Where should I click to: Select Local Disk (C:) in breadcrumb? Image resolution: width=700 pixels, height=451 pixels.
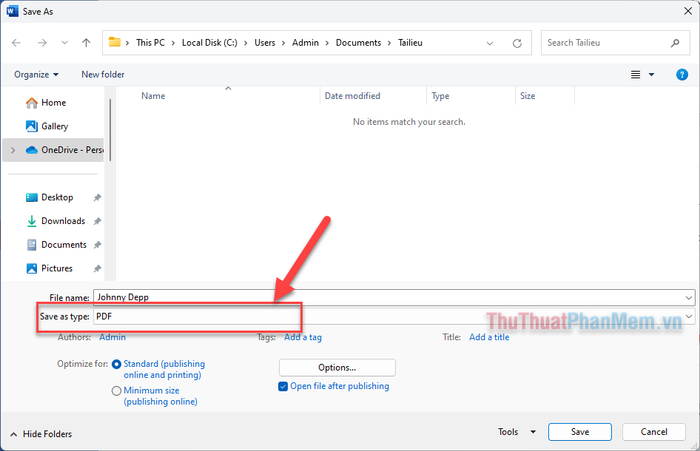(x=209, y=43)
